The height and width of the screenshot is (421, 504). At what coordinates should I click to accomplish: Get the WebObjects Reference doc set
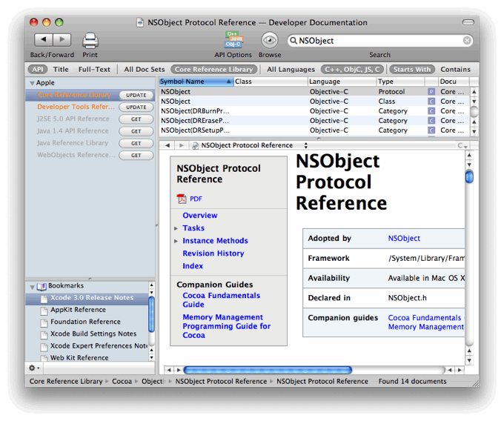[136, 155]
